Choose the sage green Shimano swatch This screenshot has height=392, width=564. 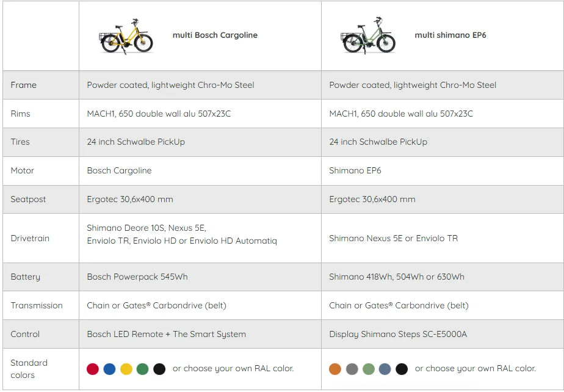(x=368, y=369)
